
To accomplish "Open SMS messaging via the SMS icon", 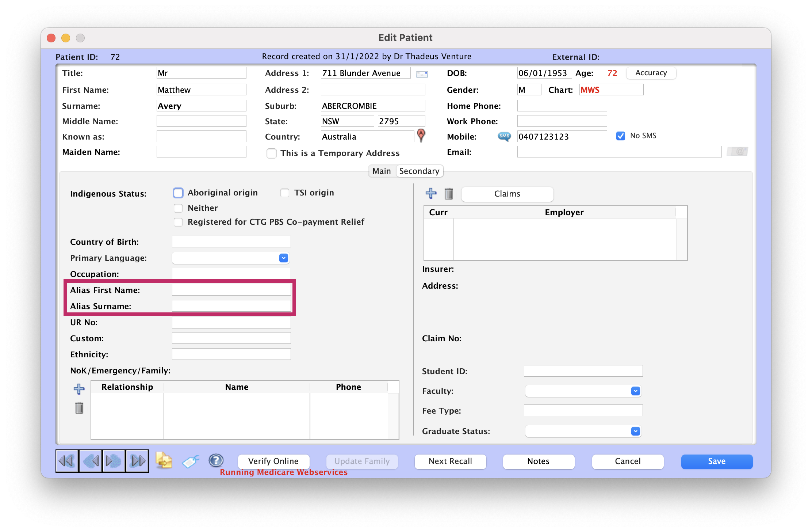I will [504, 136].
